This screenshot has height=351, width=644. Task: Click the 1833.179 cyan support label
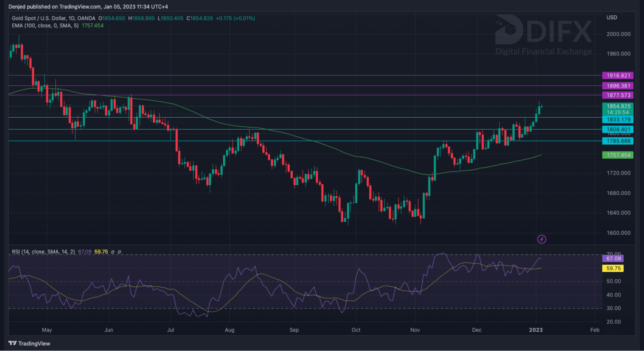pyautogui.click(x=618, y=120)
